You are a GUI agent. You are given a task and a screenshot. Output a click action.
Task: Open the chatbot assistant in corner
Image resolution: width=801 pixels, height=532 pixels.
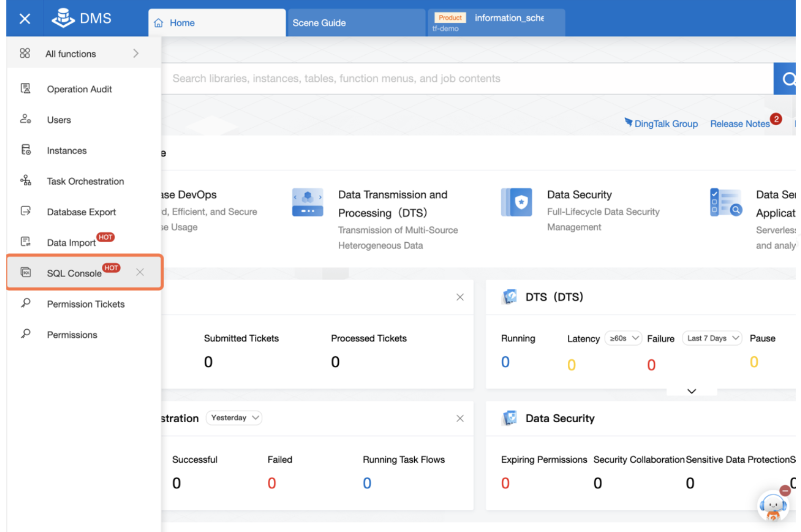point(773,507)
